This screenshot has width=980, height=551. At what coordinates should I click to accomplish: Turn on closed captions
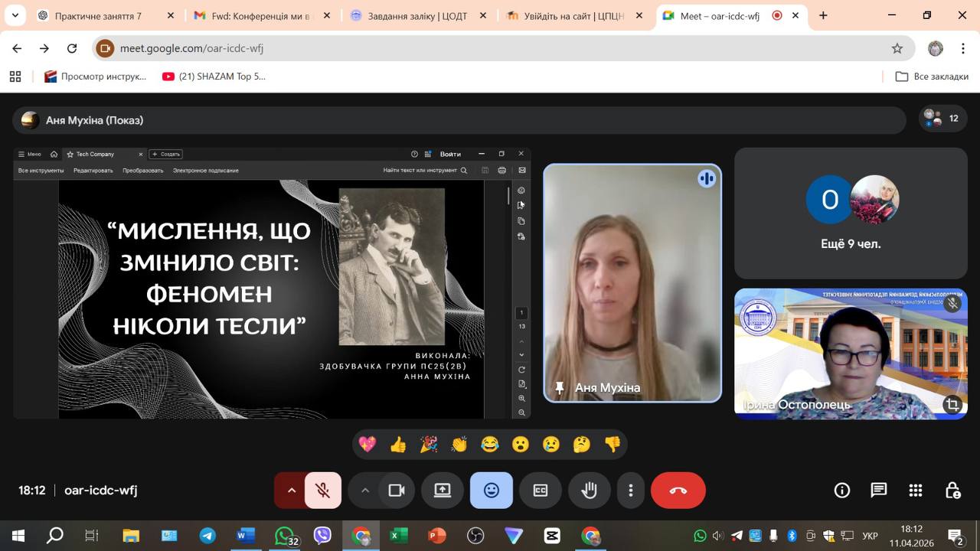point(540,491)
